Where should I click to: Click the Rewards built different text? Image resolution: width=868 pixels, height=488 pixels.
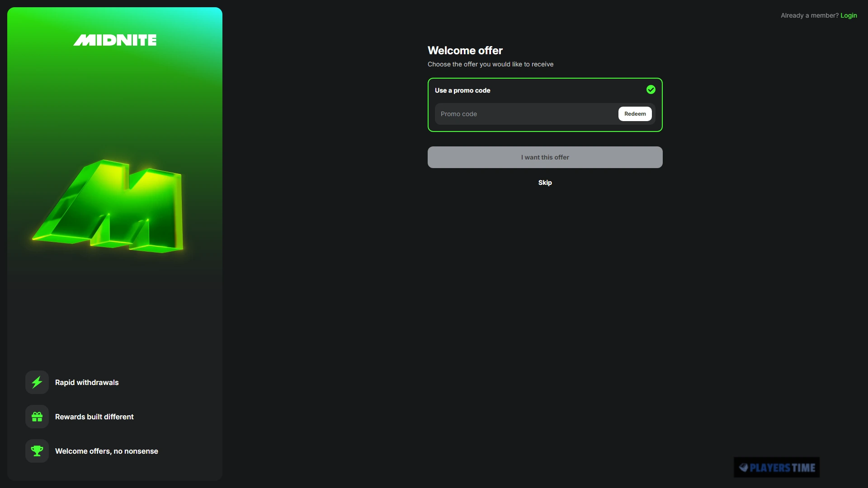pyautogui.click(x=94, y=417)
